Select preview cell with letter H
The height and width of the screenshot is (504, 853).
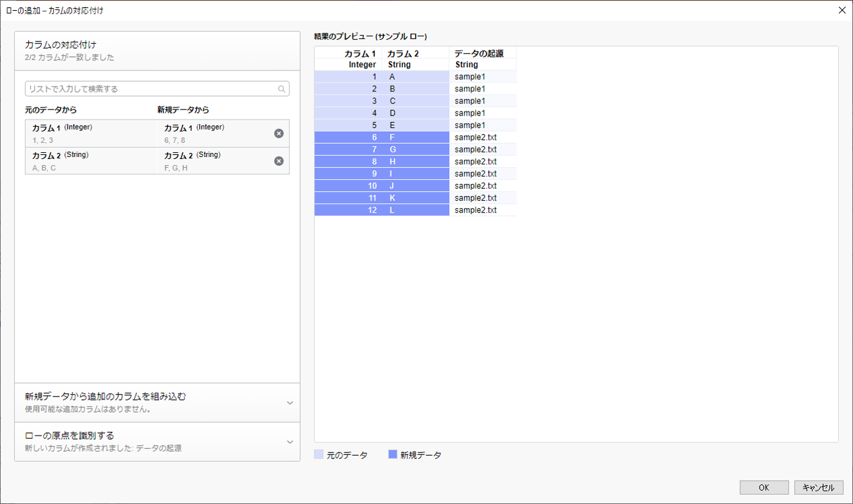416,161
